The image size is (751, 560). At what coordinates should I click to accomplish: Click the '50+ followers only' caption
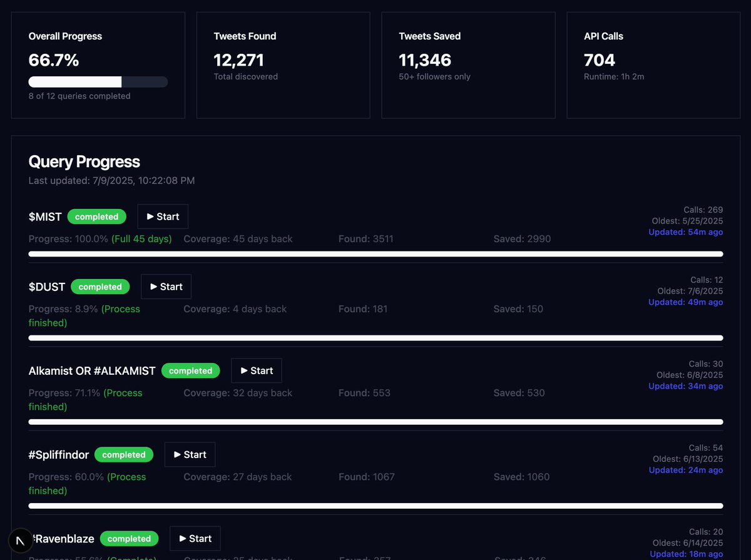coord(435,76)
